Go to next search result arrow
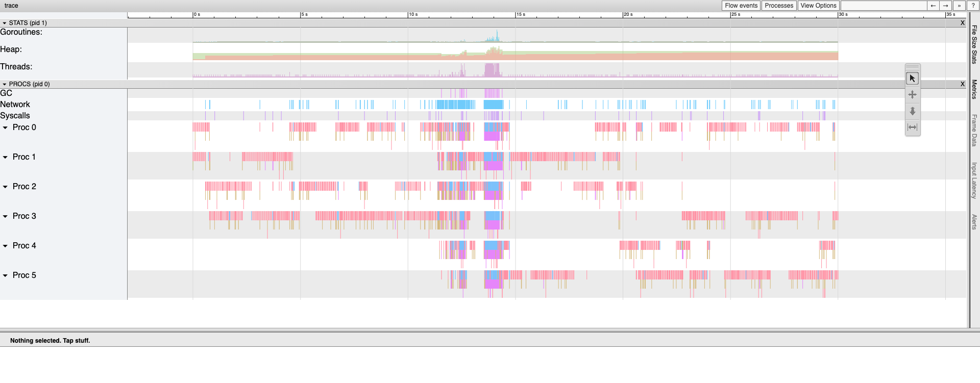This screenshot has width=980, height=383. point(946,6)
